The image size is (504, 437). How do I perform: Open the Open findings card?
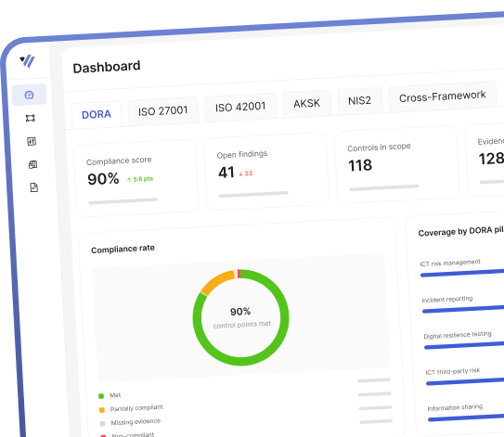click(x=266, y=172)
